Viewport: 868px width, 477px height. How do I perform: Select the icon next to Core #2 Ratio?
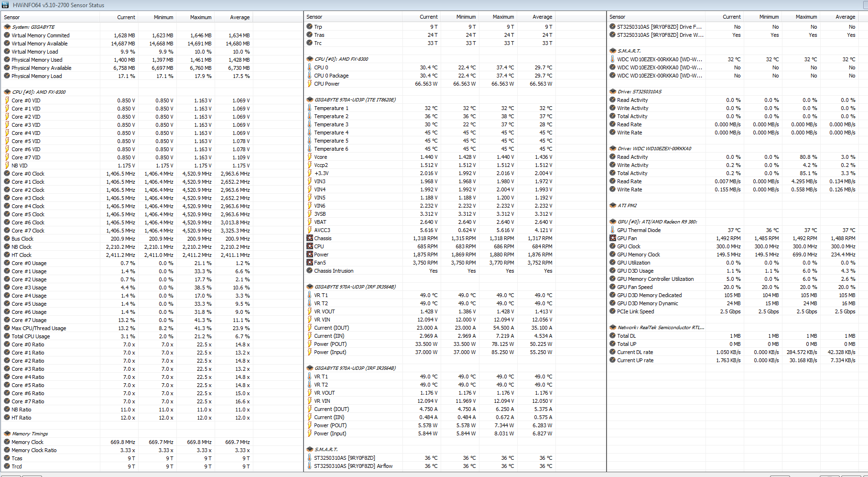(x=7, y=361)
